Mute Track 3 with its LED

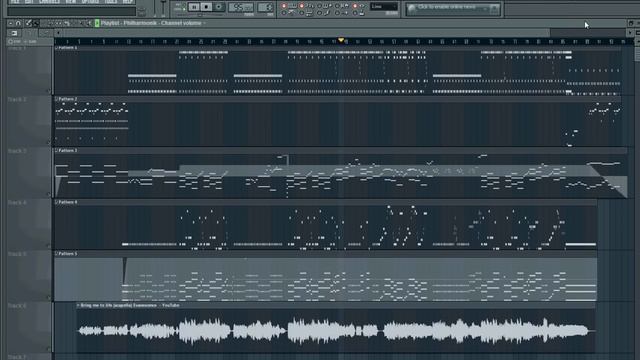[48, 194]
